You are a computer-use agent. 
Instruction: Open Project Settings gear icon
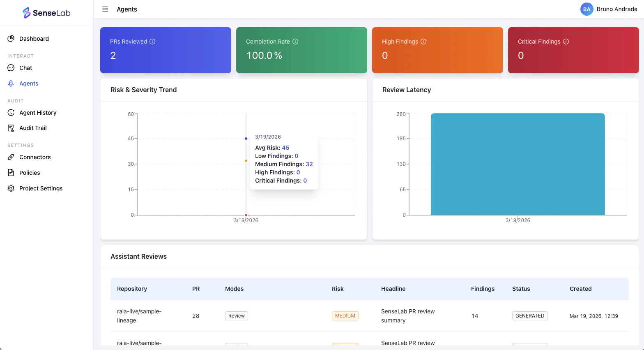pyautogui.click(x=11, y=188)
